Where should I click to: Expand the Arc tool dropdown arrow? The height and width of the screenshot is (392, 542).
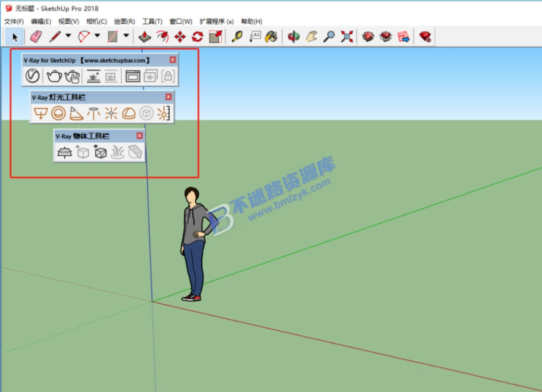tap(97, 36)
